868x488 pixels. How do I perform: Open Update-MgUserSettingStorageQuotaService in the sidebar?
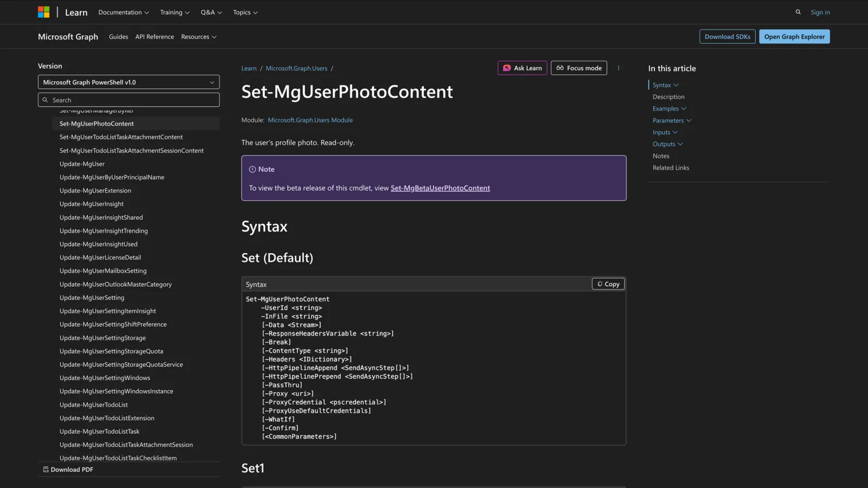121,364
